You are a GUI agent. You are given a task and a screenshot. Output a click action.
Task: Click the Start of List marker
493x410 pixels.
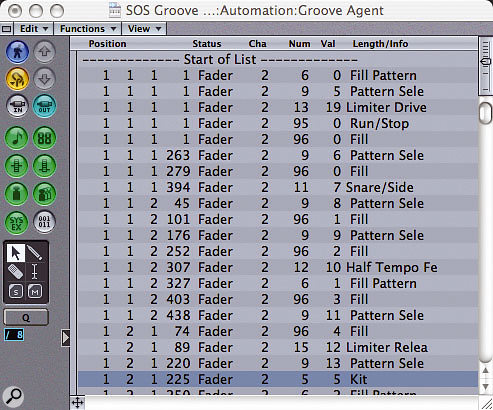point(220,60)
